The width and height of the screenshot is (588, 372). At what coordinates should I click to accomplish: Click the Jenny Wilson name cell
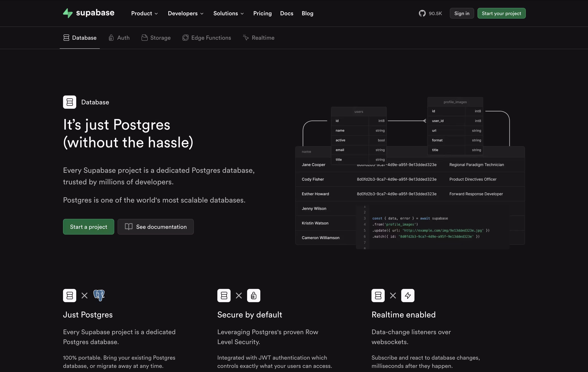tap(314, 208)
